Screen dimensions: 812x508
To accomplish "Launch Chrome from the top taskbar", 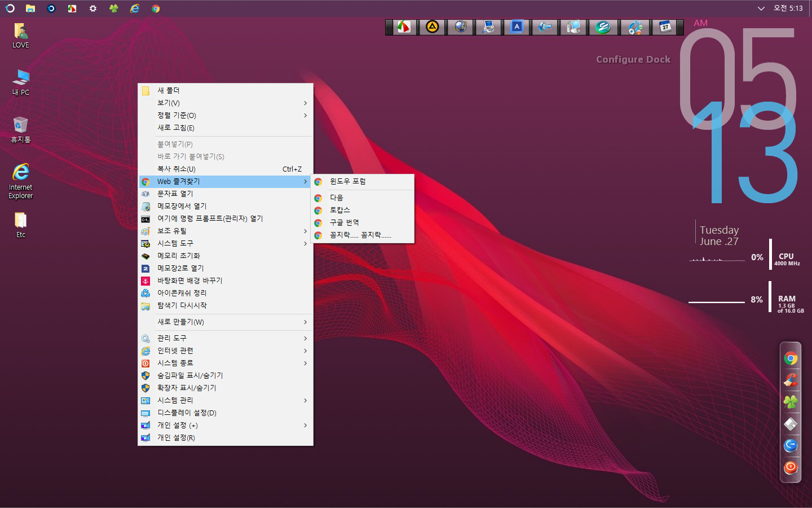I will click(156, 8).
